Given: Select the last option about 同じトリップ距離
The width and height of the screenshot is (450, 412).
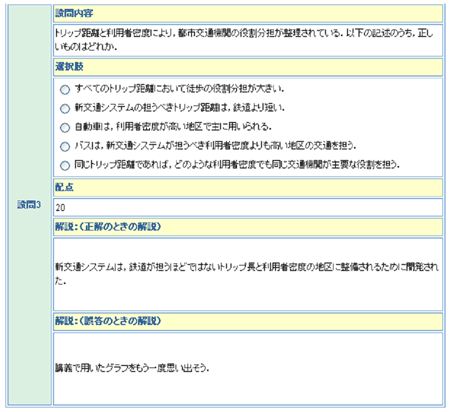Looking at the screenshot, I should [65, 165].
